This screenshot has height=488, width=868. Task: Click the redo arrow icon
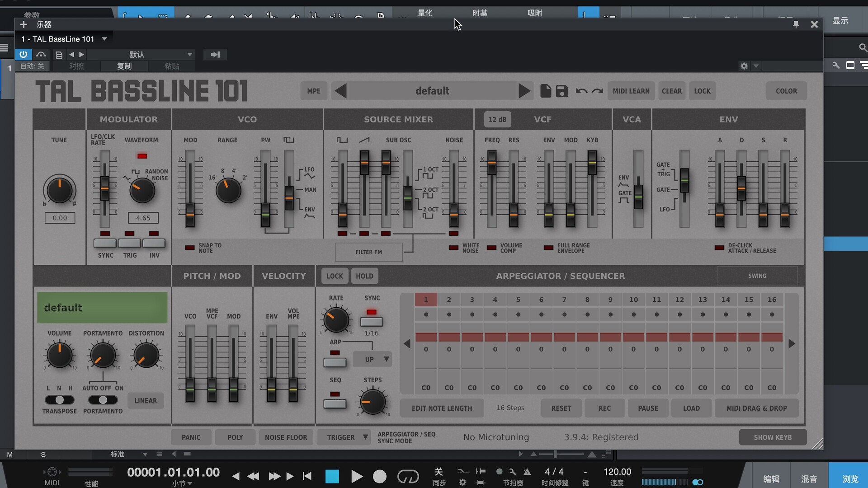click(x=598, y=91)
